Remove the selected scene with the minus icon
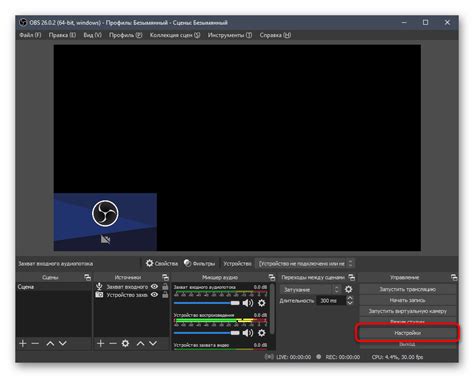The image size is (474, 378). [x=35, y=343]
